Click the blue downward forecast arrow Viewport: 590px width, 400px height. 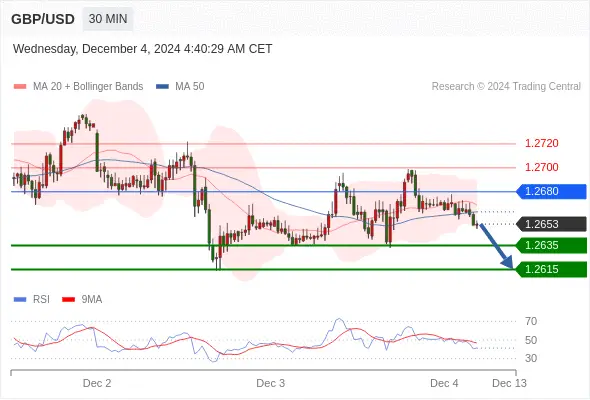coord(496,246)
